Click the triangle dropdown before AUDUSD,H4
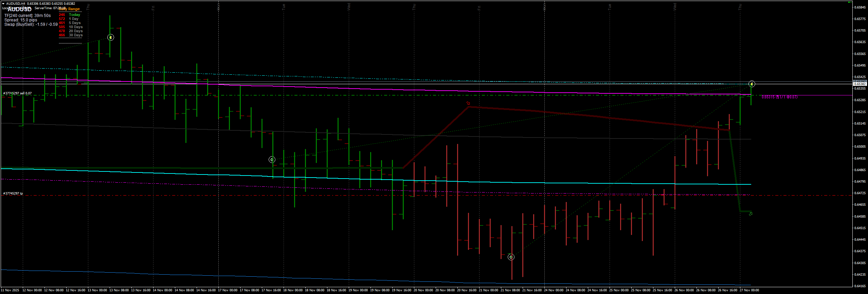 coord(3,4)
